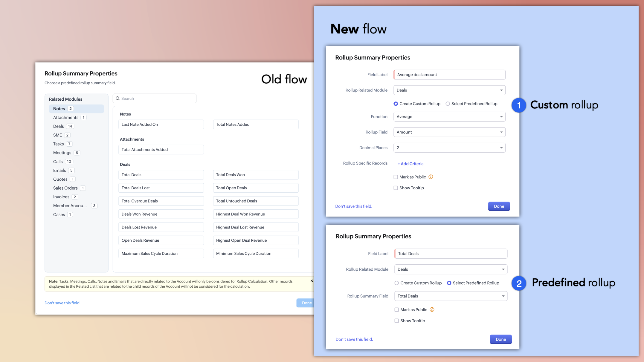Expand Rollup Summary Field Total Deals dropdown
The image size is (644, 362).
[451, 296]
